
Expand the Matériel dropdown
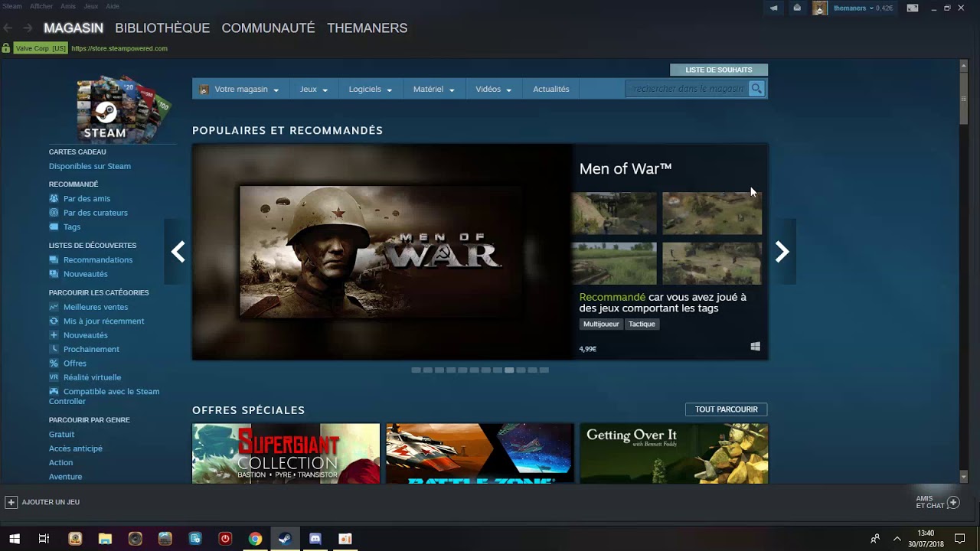click(434, 90)
